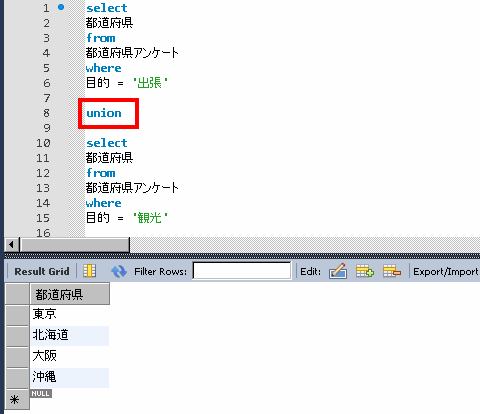The height and width of the screenshot is (414, 480).
Task: Click the refresh results icon
Action: 119,271
